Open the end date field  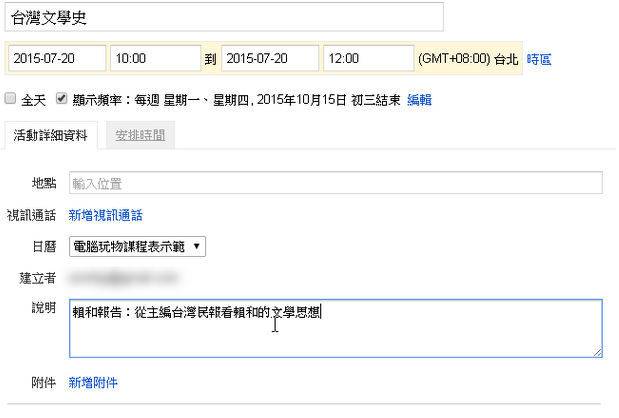[268, 59]
